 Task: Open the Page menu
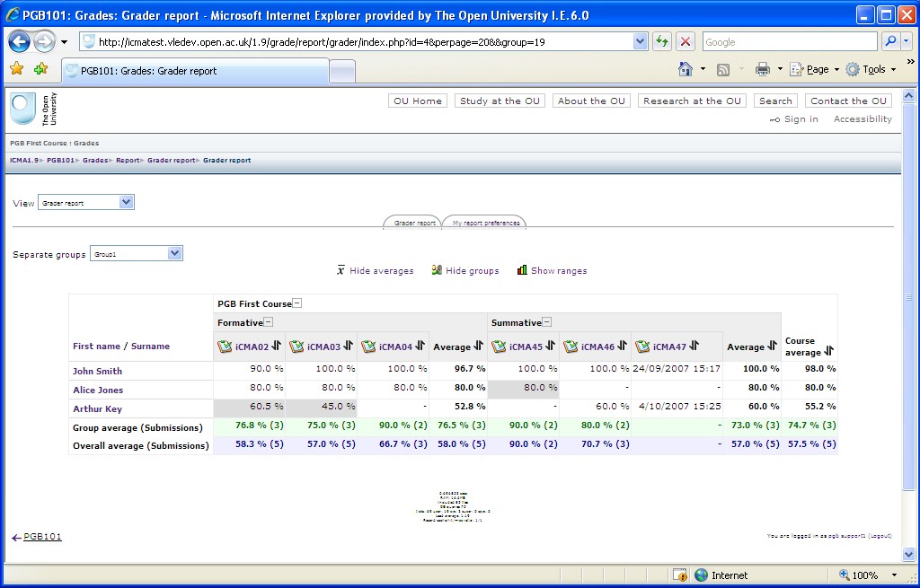click(x=814, y=69)
